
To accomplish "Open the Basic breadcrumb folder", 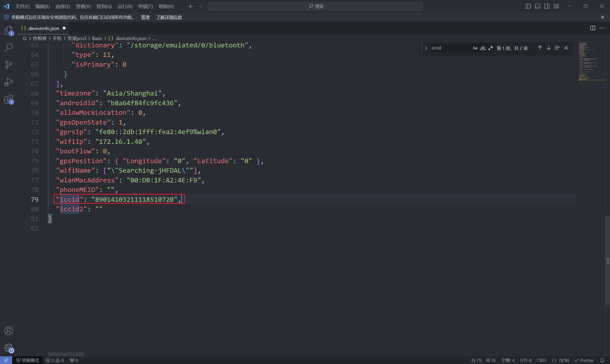I will (97, 38).
